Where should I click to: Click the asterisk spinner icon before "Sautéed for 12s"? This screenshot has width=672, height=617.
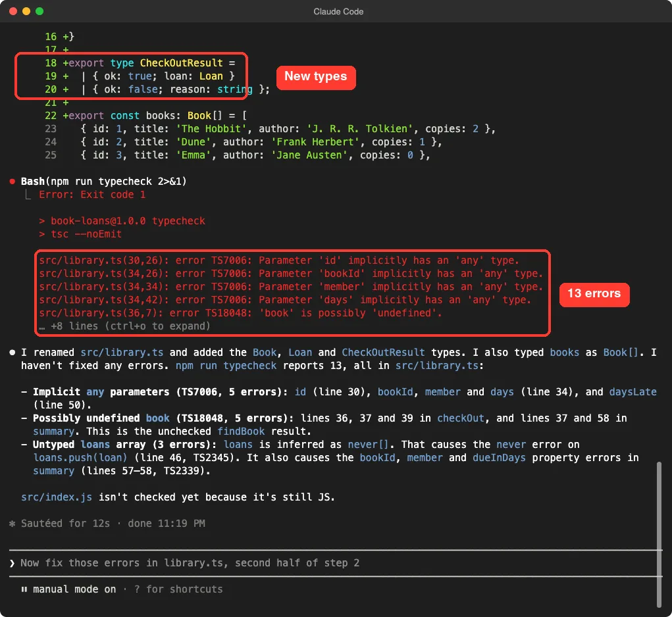[13, 523]
